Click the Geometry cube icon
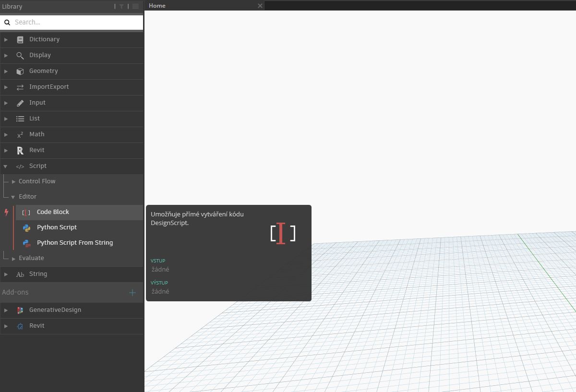The width and height of the screenshot is (576, 392). pos(20,71)
